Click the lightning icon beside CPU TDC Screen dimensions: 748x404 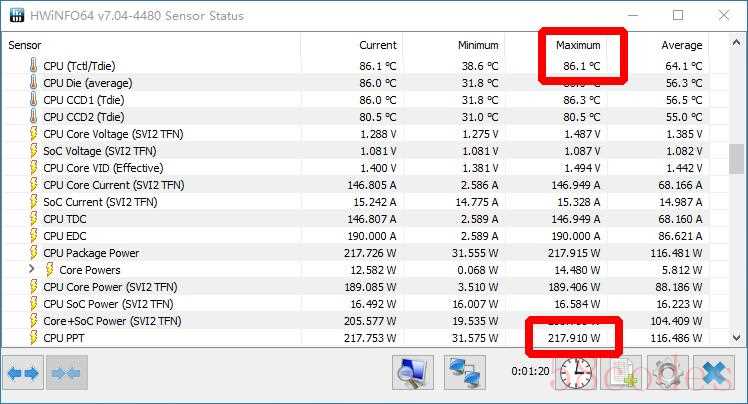tap(33, 219)
